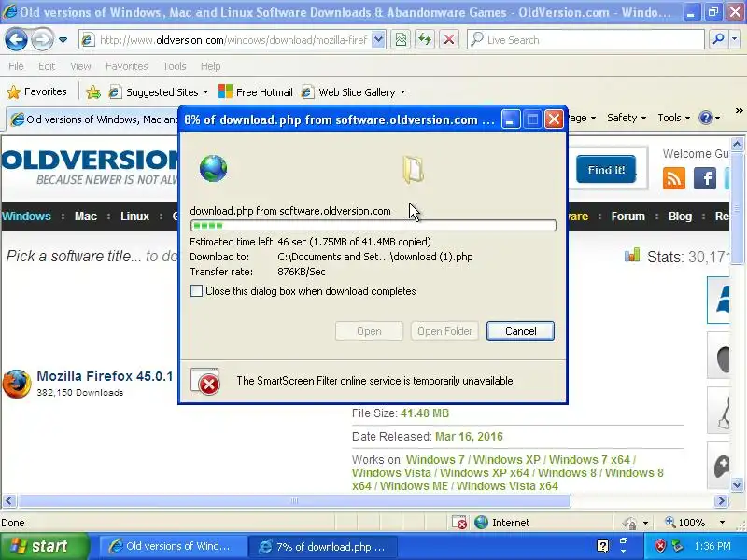Click the SmartScreen Filter error icon

[205, 381]
